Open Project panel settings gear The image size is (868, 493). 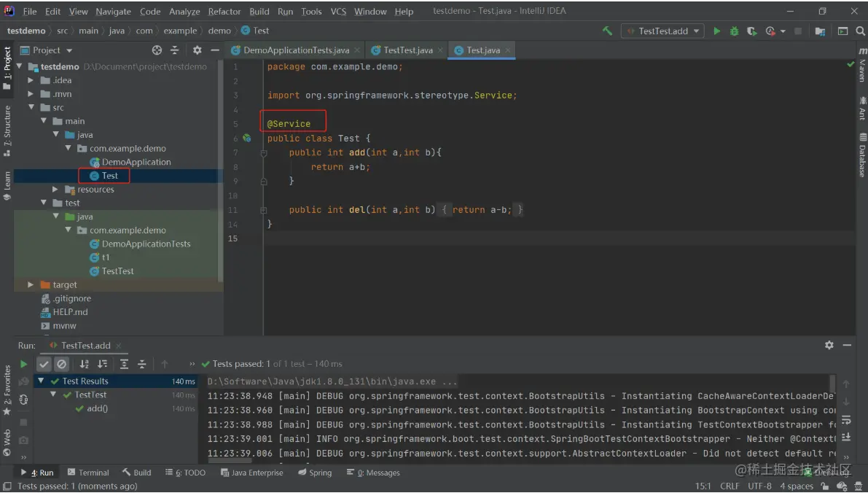(x=197, y=50)
